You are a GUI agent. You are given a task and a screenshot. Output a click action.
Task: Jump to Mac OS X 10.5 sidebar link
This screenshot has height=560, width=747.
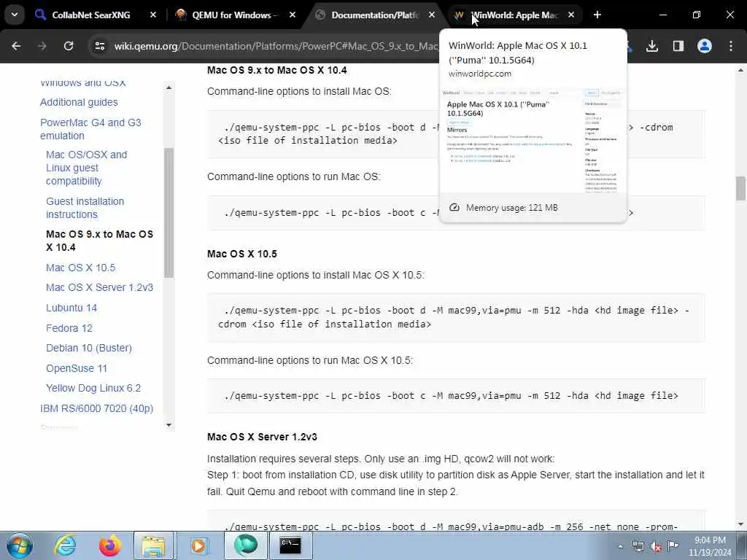(x=80, y=268)
